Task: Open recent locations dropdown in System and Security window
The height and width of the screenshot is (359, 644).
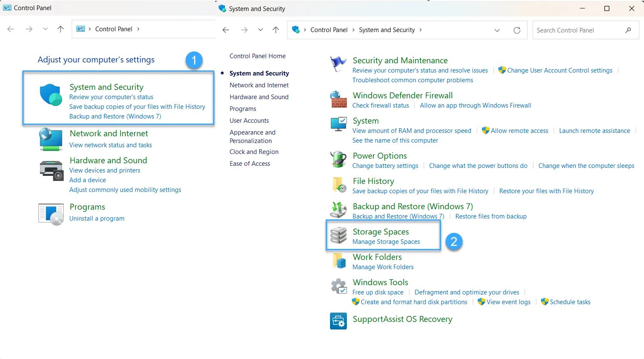Action: point(260,30)
